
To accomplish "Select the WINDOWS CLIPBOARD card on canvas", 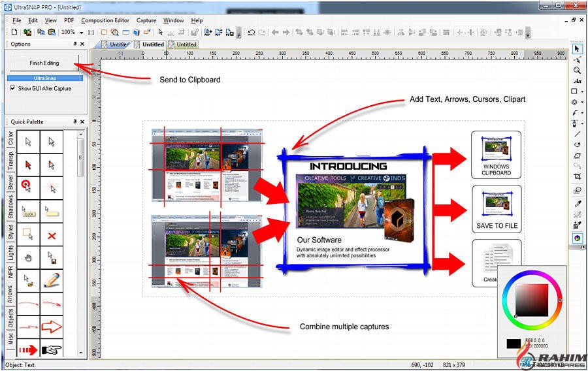I will point(496,155).
